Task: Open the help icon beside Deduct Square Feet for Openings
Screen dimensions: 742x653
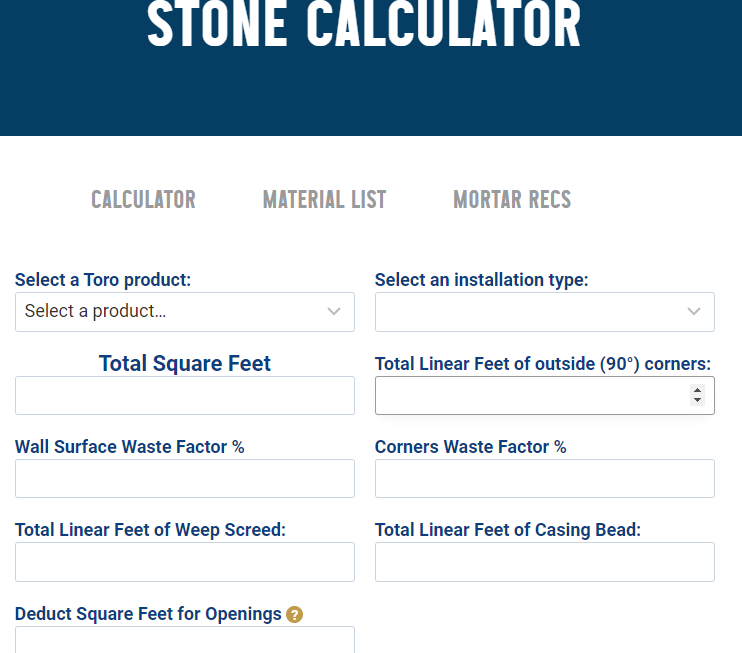Action: (x=294, y=614)
